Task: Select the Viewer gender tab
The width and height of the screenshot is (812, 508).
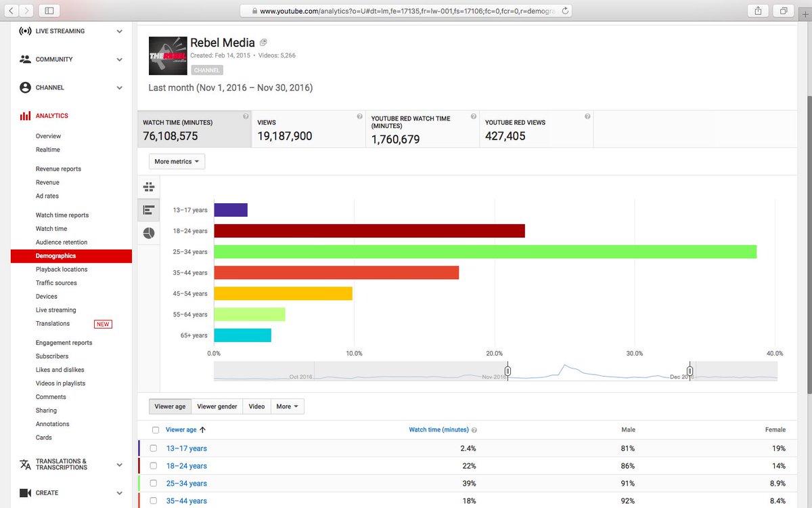Action: pos(217,406)
